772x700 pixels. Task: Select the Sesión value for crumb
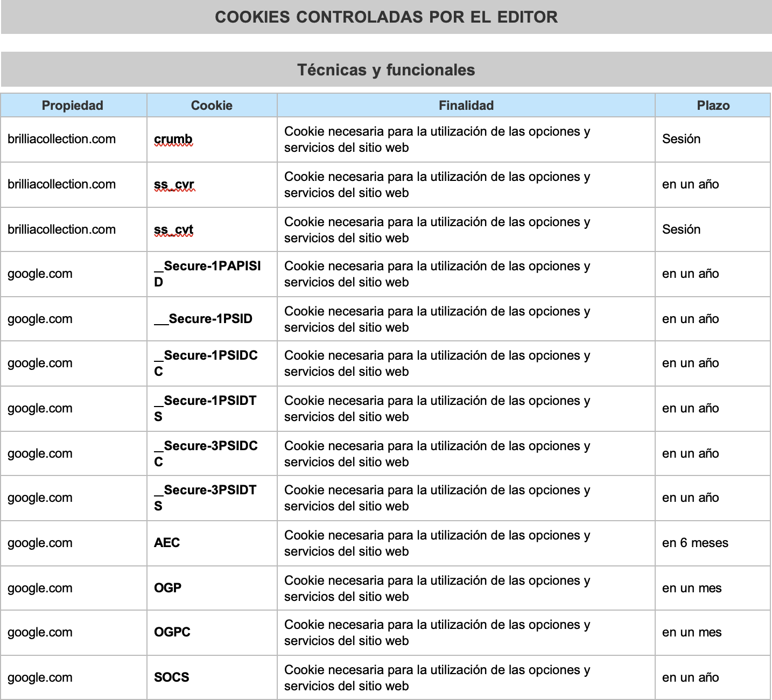click(682, 139)
